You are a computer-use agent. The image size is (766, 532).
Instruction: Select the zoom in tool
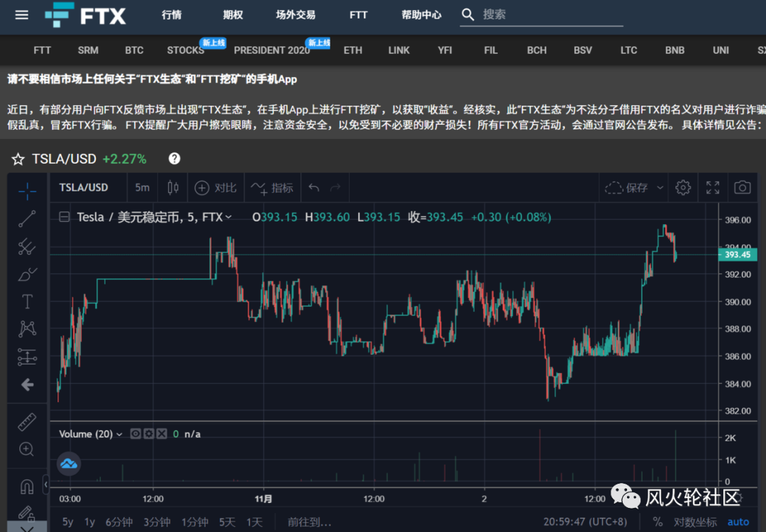point(27,450)
